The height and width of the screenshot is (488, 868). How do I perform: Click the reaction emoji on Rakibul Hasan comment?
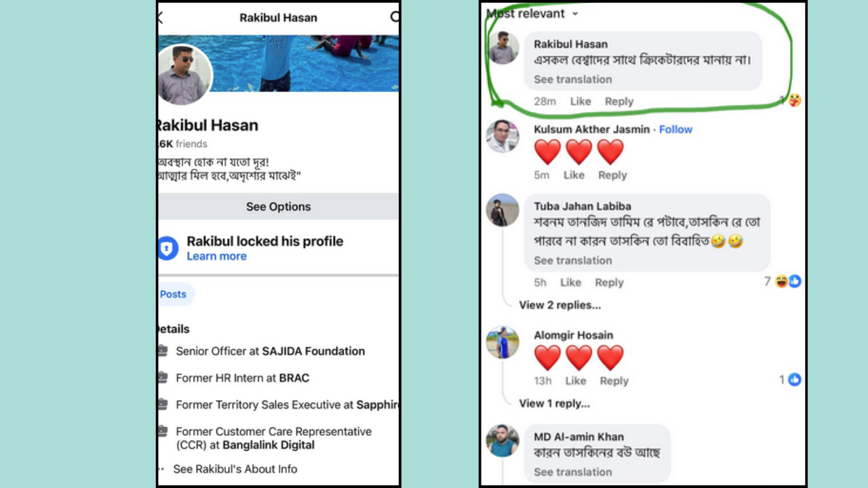point(794,100)
